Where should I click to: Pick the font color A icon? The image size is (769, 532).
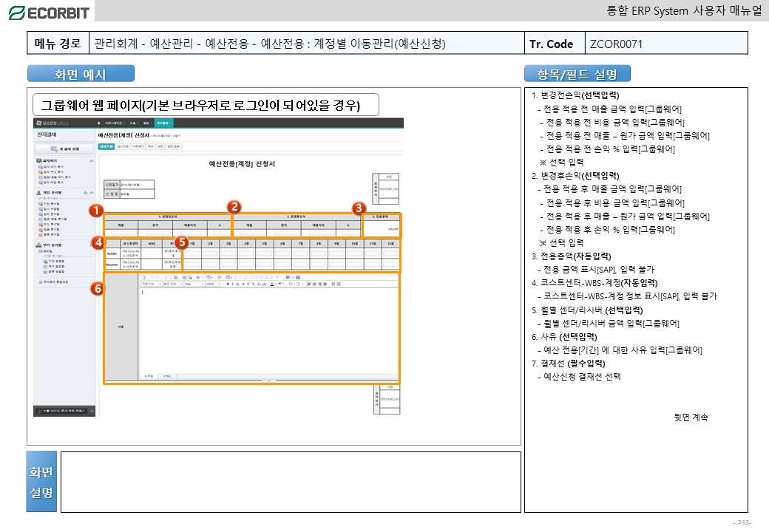point(271,284)
